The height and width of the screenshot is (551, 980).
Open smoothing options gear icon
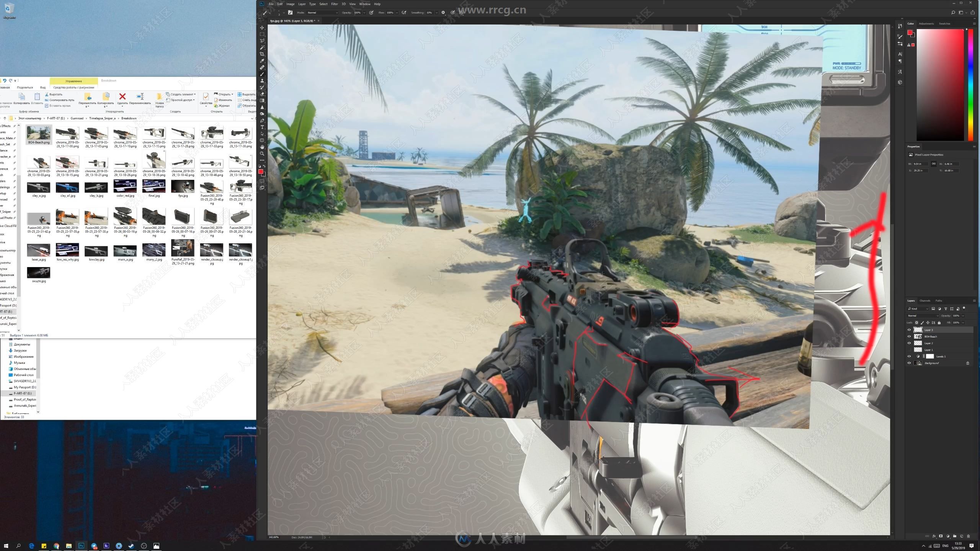443,13
